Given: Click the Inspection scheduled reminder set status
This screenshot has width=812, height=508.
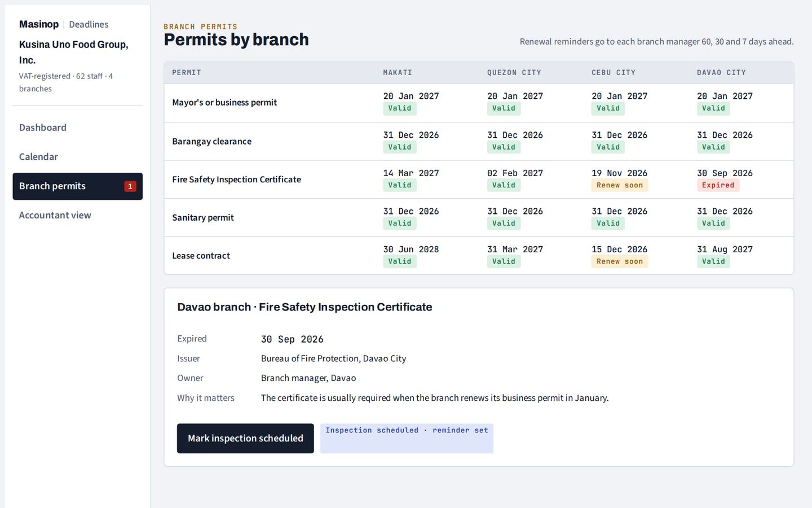Looking at the screenshot, I should pyautogui.click(x=407, y=439).
